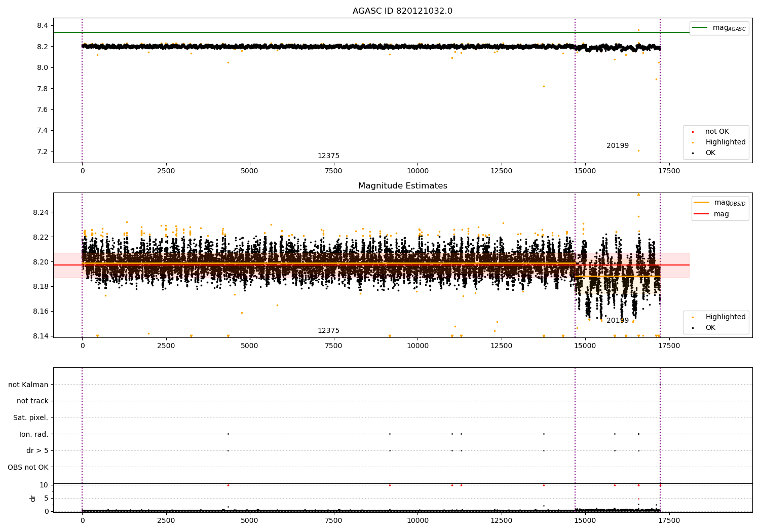Click the 10 tick label on dr axis
Screen dimensions: 760x532
44,485
